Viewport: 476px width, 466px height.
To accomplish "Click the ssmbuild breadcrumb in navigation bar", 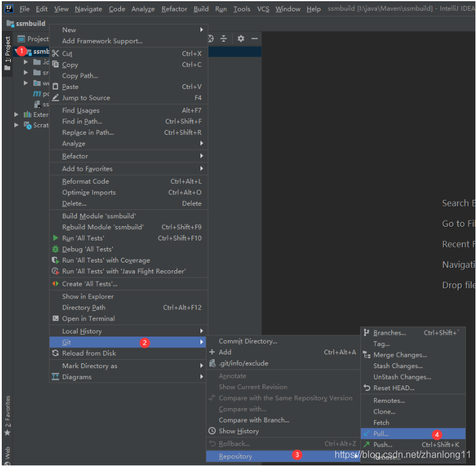I will click(x=26, y=23).
